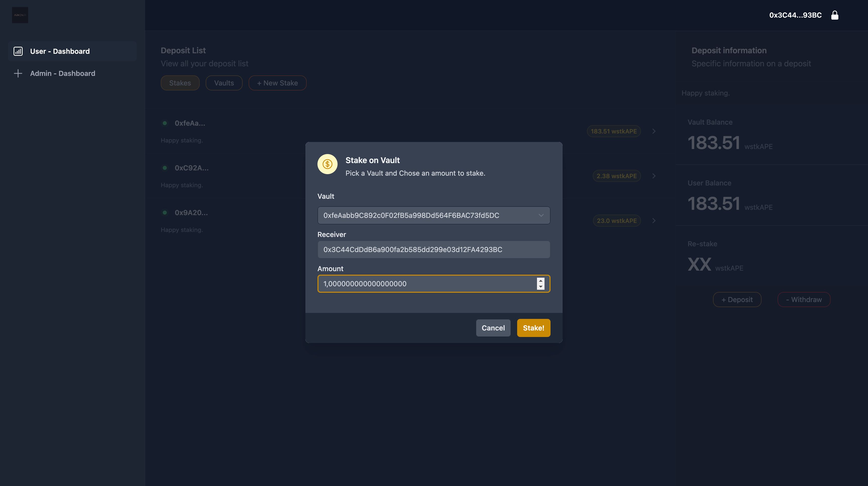
Task: Expand the Vault address dropdown
Action: 434,215
